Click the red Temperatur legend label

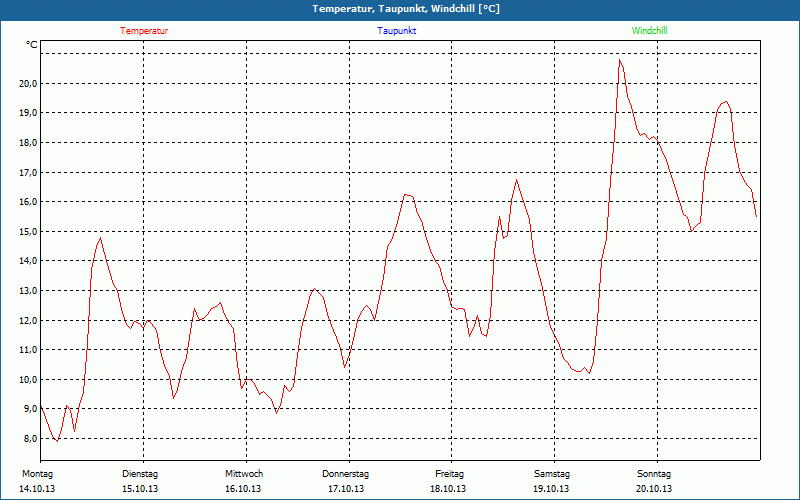[x=144, y=31]
